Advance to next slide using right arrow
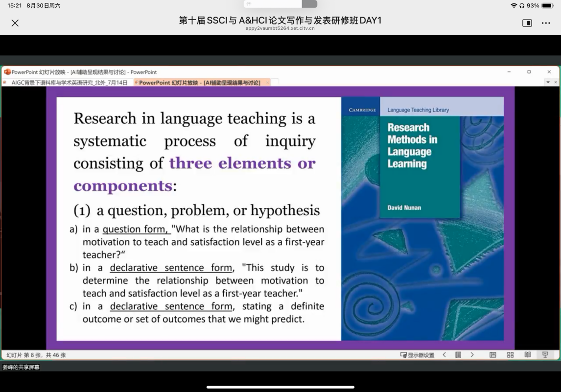Image resolution: width=561 pixels, height=392 pixels. [x=472, y=355]
